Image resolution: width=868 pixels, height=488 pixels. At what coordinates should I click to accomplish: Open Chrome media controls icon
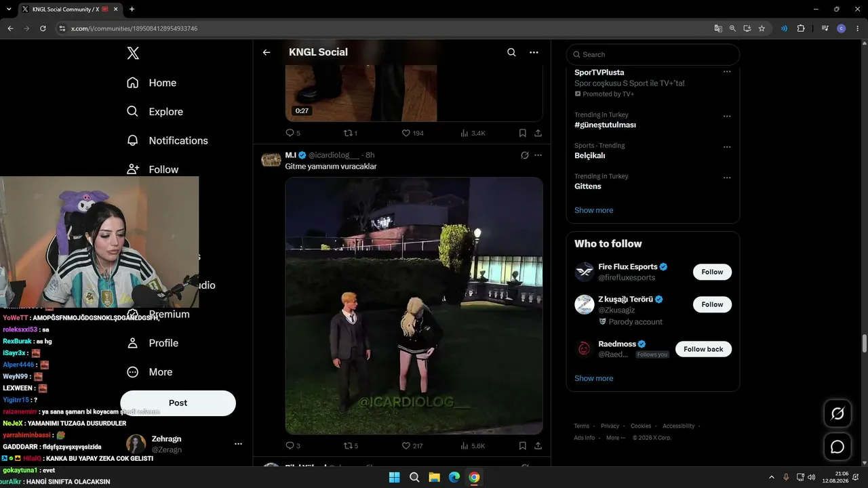click(x=825, y=28)
